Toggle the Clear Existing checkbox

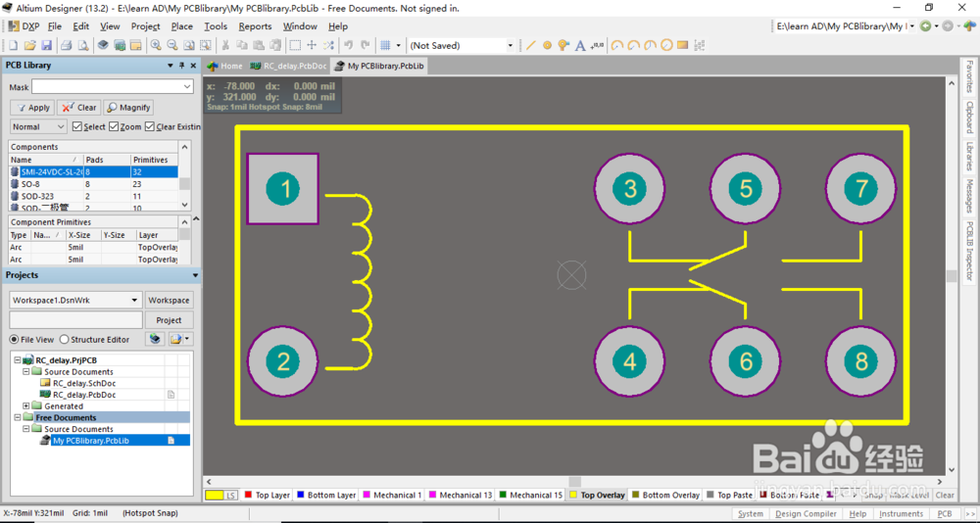pyautogui.click(x=150, y=127)
